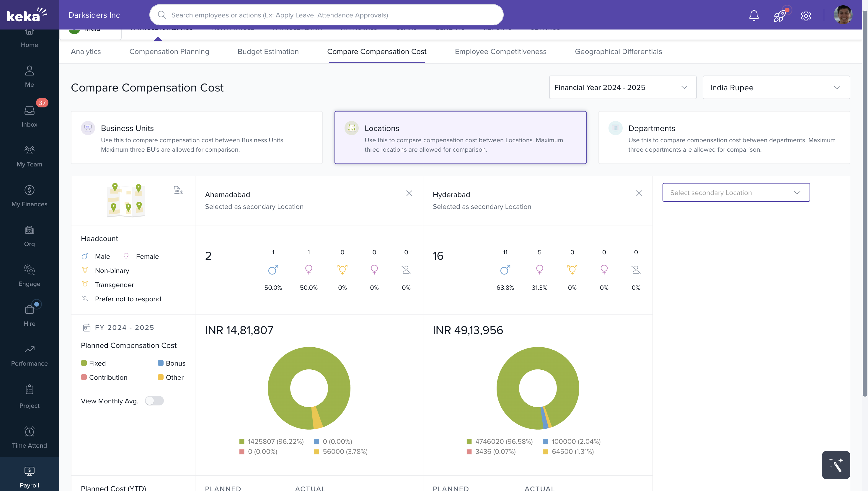Viewport: 868px width, 491px height.
Task: Remove Ahemadabad location from comparison
Action: (409, 193)
